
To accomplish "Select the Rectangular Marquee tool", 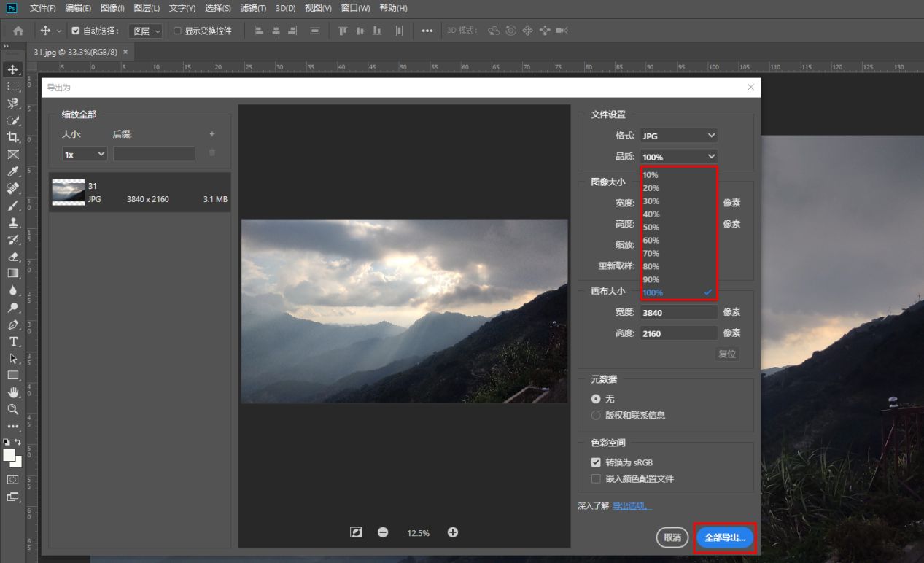I will 13,86.
